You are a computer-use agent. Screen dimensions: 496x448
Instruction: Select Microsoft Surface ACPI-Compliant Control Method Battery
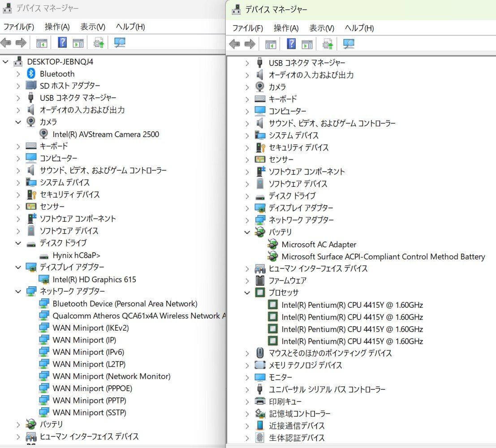point(384,256)
